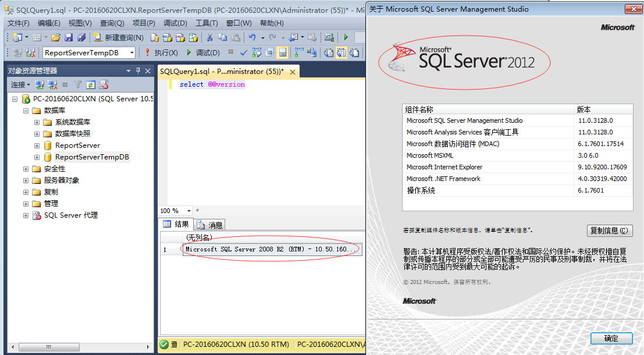Click the Database Engine Query icon
The width and height of the screenshot is (644, 355).
pos(154,37)
